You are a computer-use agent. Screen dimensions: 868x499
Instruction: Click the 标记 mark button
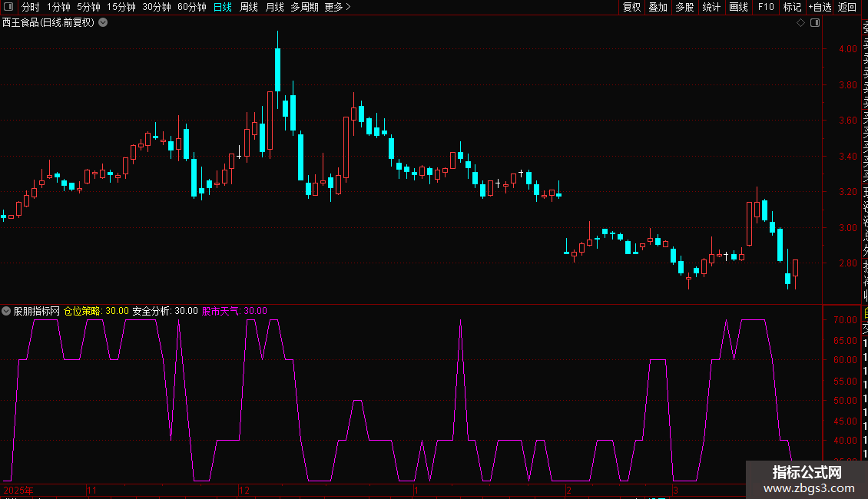click(x=792, y=7)
